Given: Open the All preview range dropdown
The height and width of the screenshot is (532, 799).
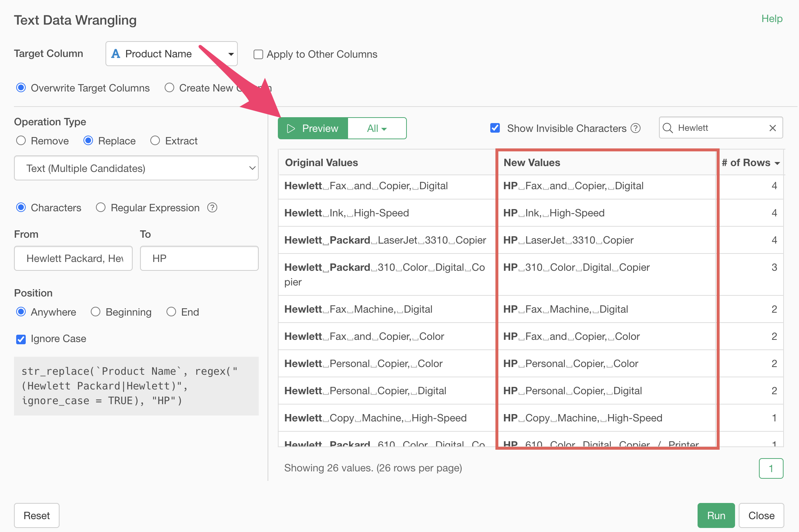Looking at the screenshot, I should (x=377, y=128).
